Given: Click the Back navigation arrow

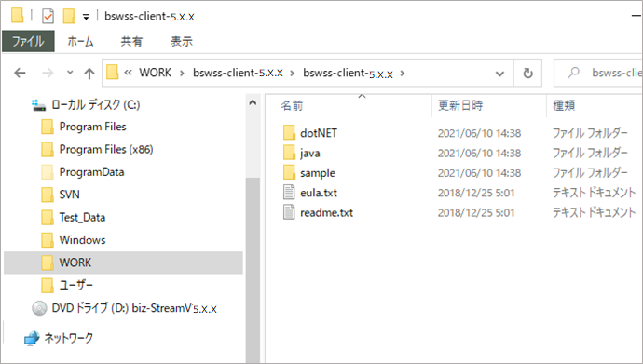Looking at the screenshot, I should coord(20,74).
